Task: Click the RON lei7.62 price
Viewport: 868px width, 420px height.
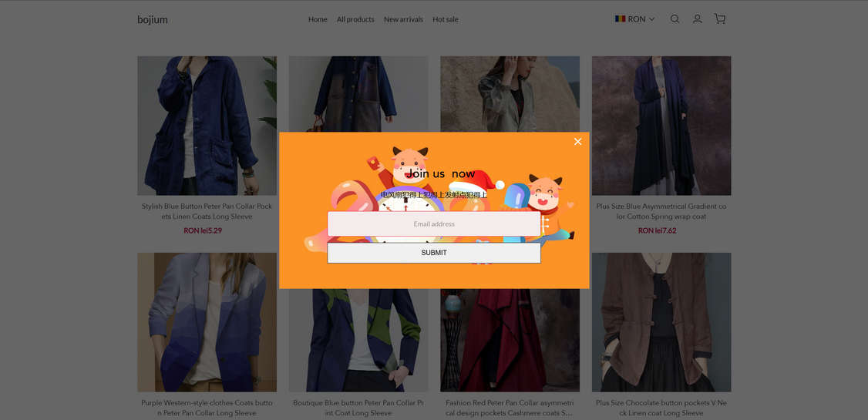Action: (657, 230)
